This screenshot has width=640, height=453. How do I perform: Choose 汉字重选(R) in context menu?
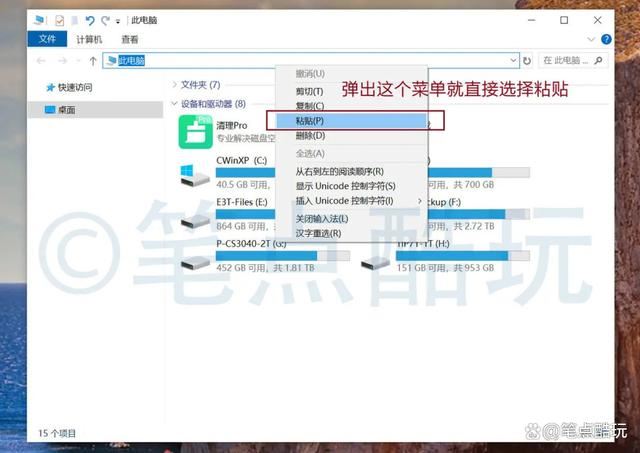[x=351, y=233]
